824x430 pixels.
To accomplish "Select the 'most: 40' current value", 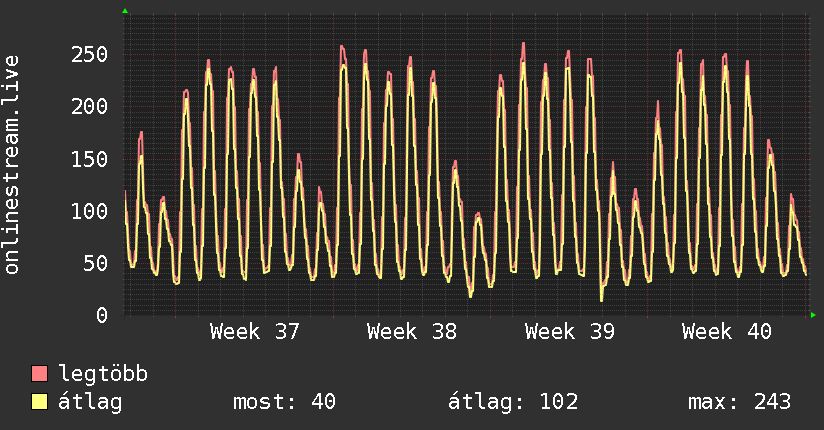I will [x=284, y=402].
